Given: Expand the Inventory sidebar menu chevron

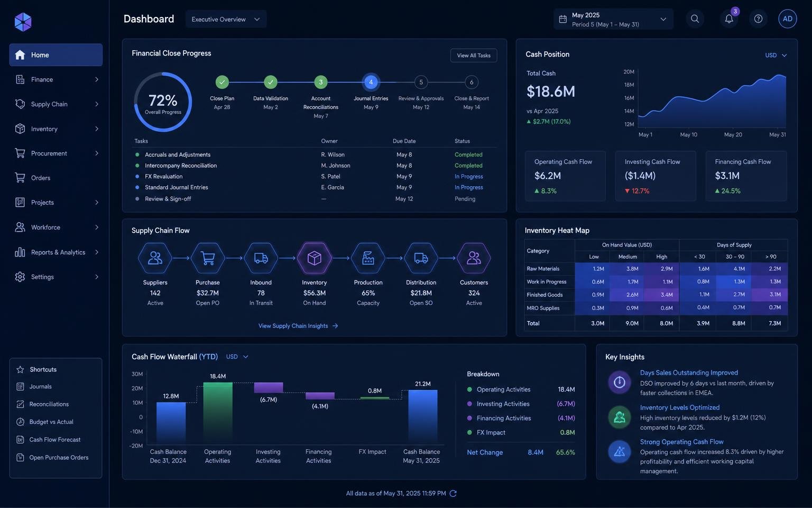Looking at the screenshot, I should 97,129.
